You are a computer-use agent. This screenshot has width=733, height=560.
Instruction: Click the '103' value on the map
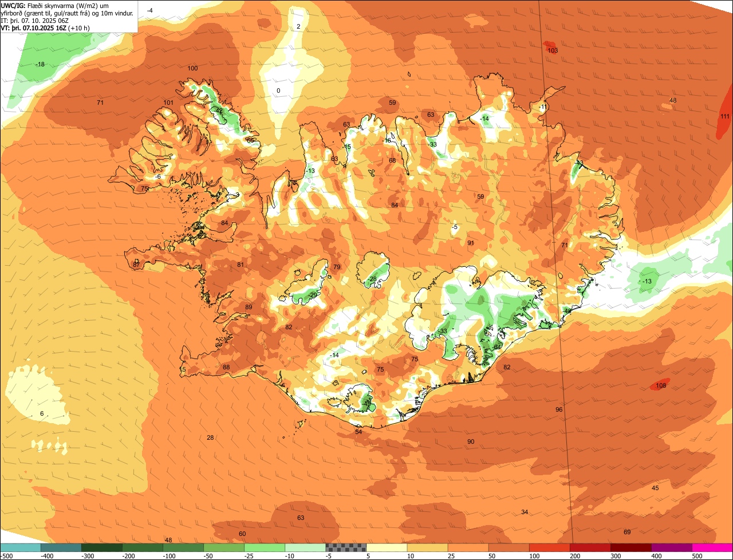[x=553, y=50]
